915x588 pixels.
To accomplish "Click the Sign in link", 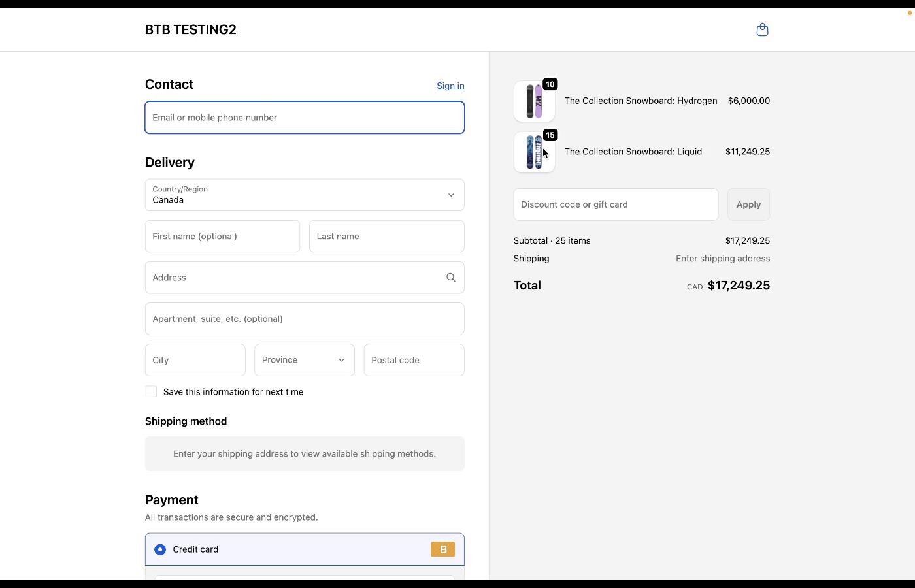I will pos(450,86).
